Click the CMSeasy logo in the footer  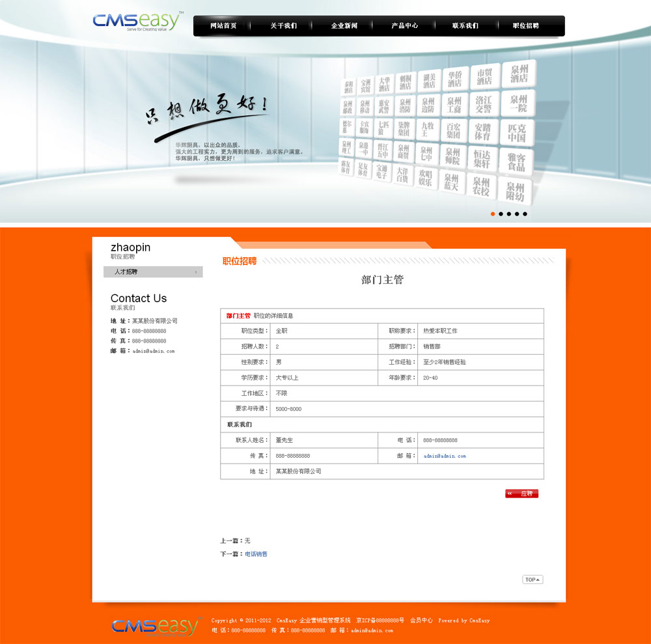click(x=154, y=626)
